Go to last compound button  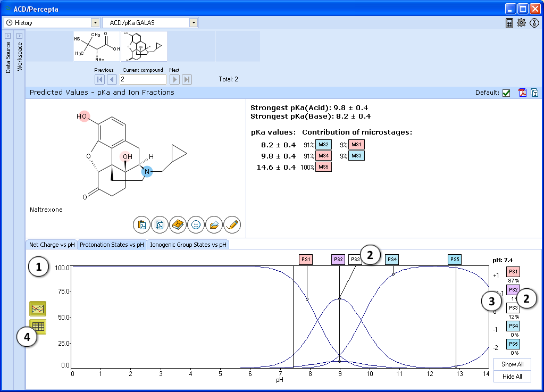point(187,79)
